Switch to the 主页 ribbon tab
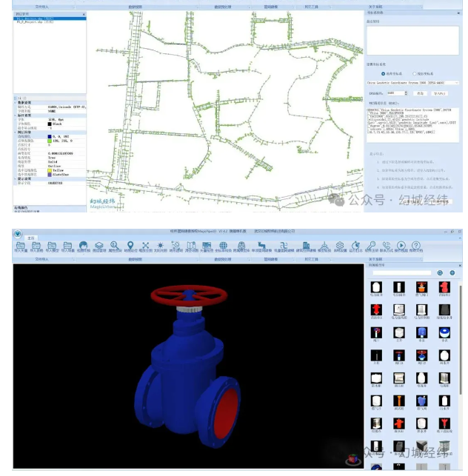 [x=31, y=238]
